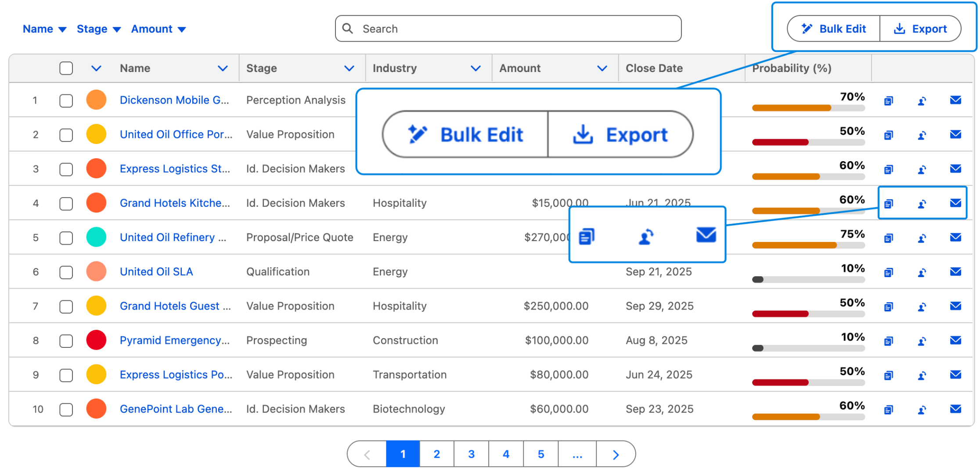This screenshot has width=980, height=473.
Task: Open Industry column header menu chevron
Action: point(476,68)
